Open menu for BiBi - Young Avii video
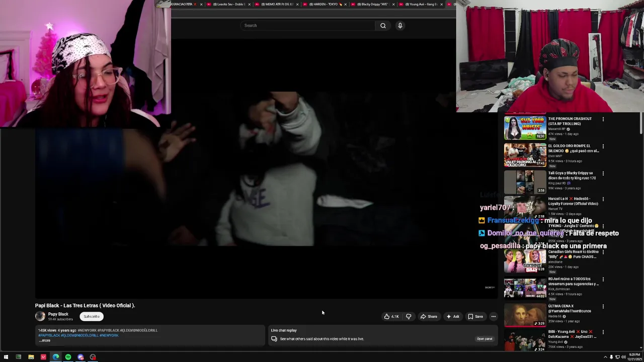Image resolution: width=644 pixels, height=362 pixels. pyautogui.click(x=603, y=333)
